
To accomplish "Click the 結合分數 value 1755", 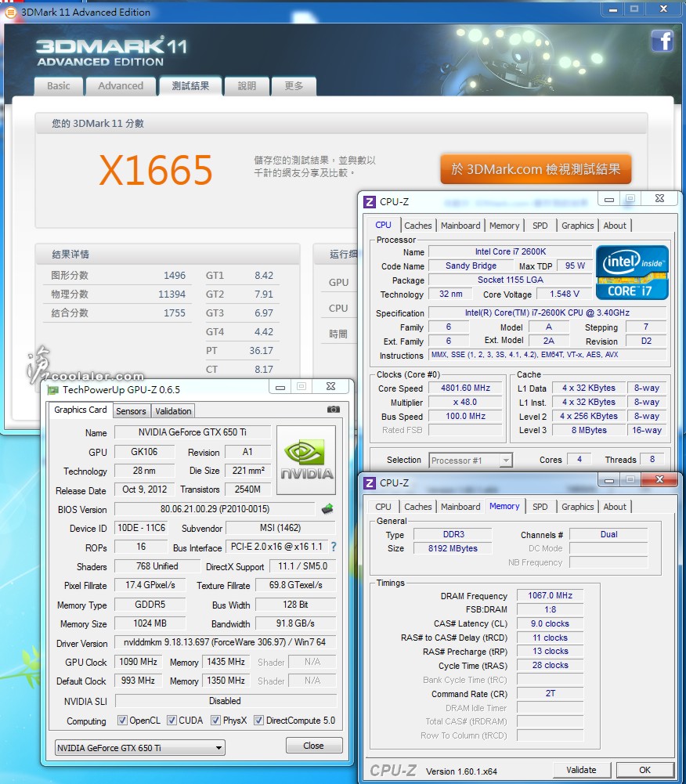I will tap(175, 313).
